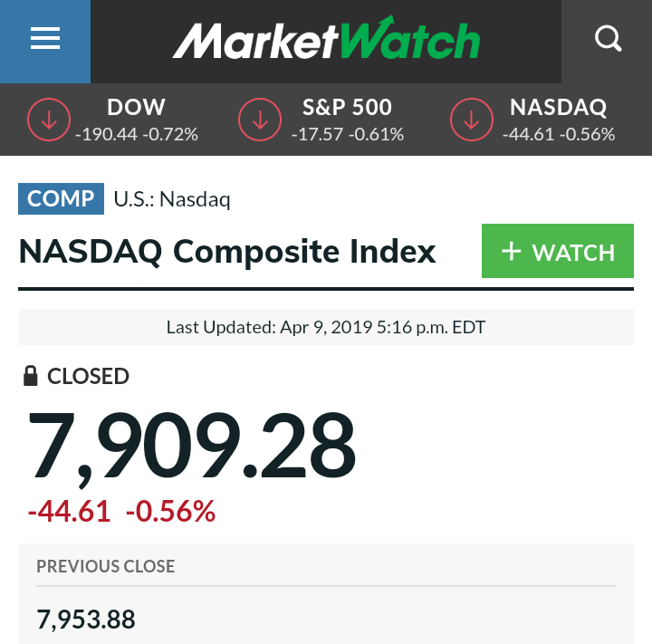The height and width of the screenshot is (644, 652).
Task: Click the Last Updated timestamp bar
Action: (x=326, y=327)
